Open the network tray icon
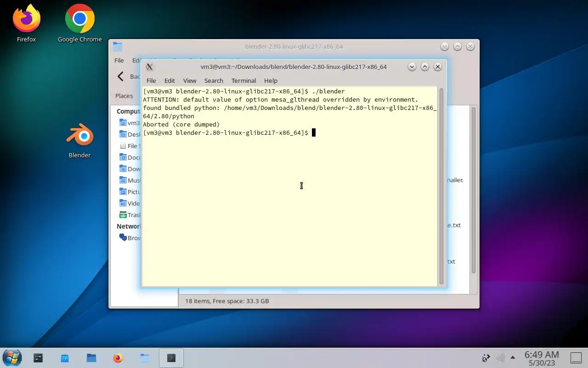Viewport: 588px width, 368px height. (x=486, y=358)
